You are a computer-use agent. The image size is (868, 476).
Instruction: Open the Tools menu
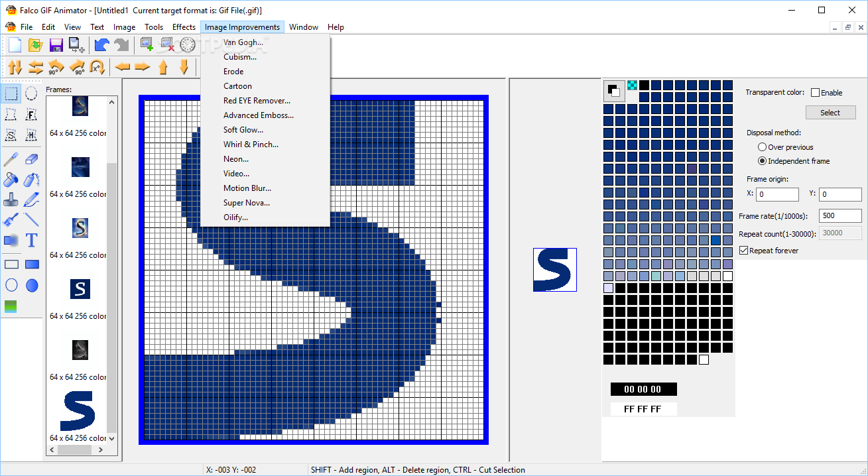click(154, 27)
